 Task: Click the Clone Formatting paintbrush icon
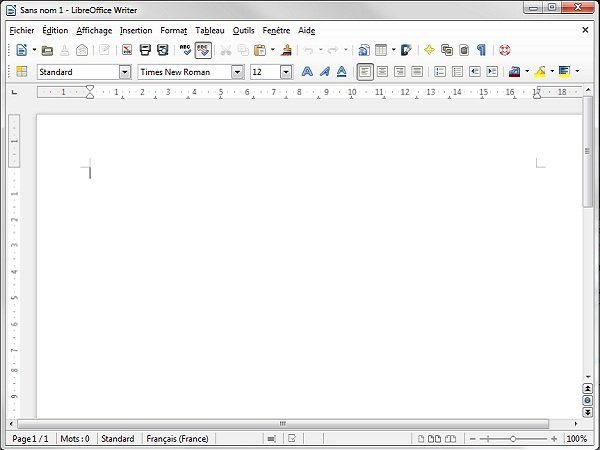coord(287,49)
